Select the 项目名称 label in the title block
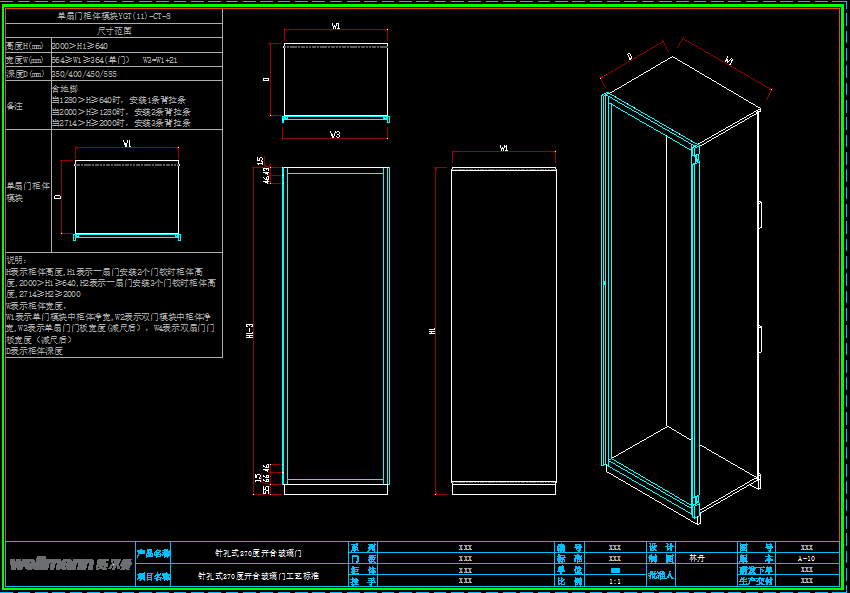Image resolution: width=850 pixels, height=593 pixels. [x=153, y=576]
